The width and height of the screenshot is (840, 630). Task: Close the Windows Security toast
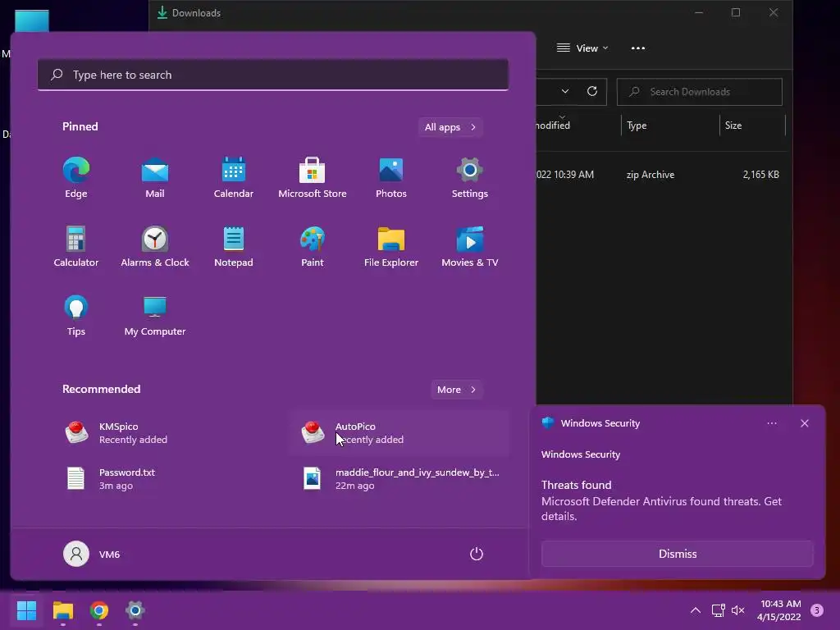804,423
